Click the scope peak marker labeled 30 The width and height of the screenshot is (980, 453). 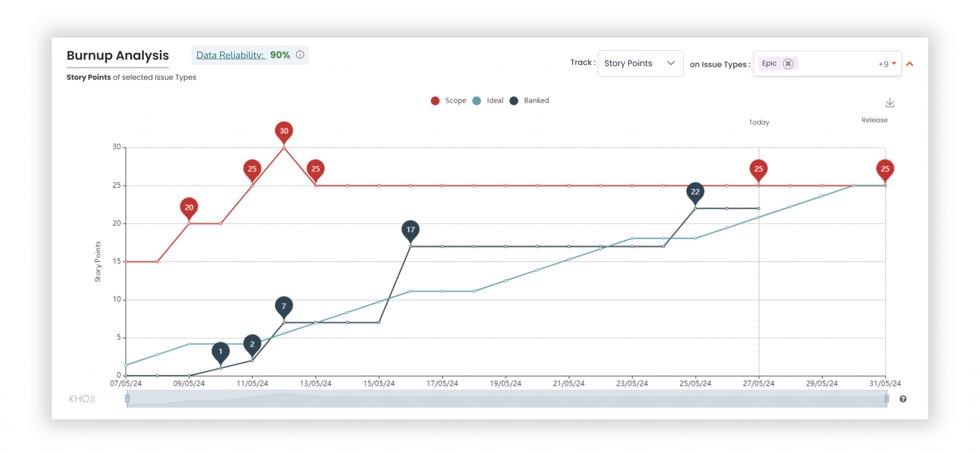click(x=284, y=131)
